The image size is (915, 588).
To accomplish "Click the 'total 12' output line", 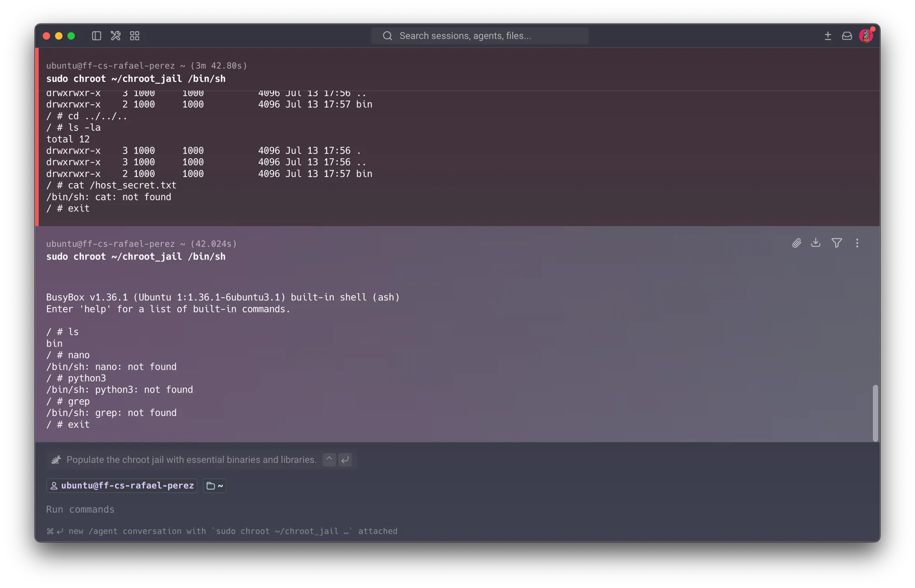I will [68, 139].
